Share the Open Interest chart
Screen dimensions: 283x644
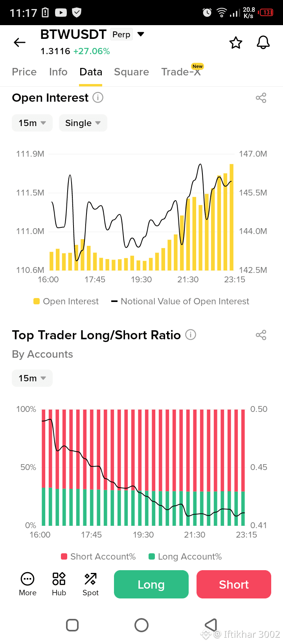[261, 98]
